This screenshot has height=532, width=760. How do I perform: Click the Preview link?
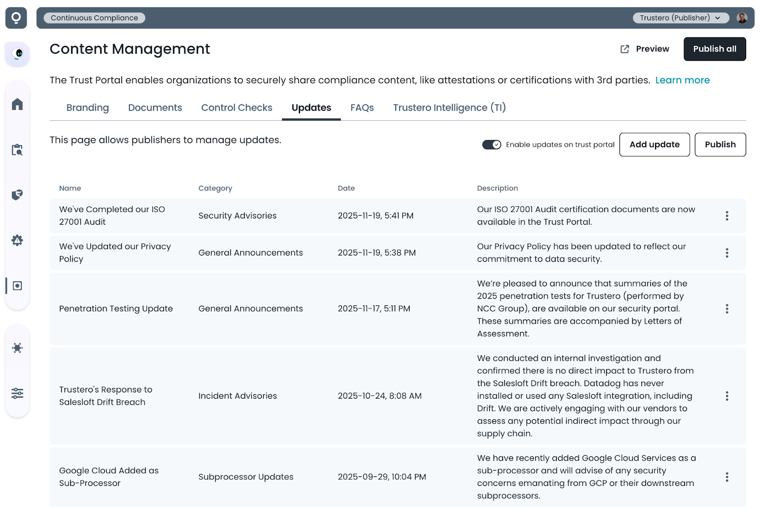(645, 49)
